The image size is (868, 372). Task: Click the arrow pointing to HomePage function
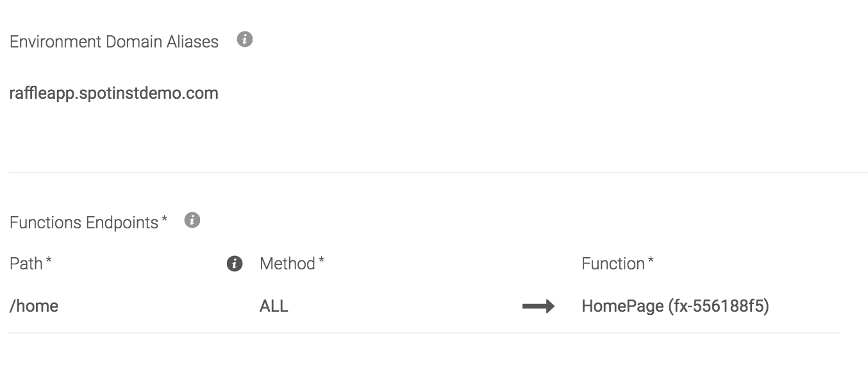[538, 307]
